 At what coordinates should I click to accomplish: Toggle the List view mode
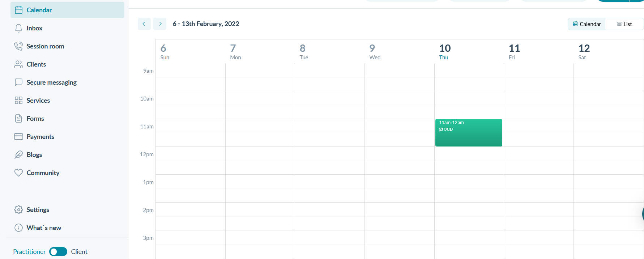point(624,24)
